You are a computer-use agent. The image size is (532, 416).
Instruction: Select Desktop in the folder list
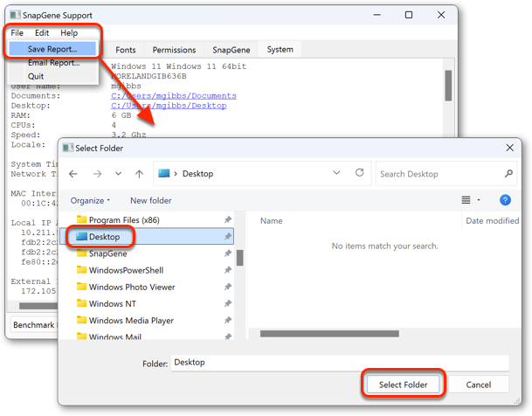click(x=147, y=237)
